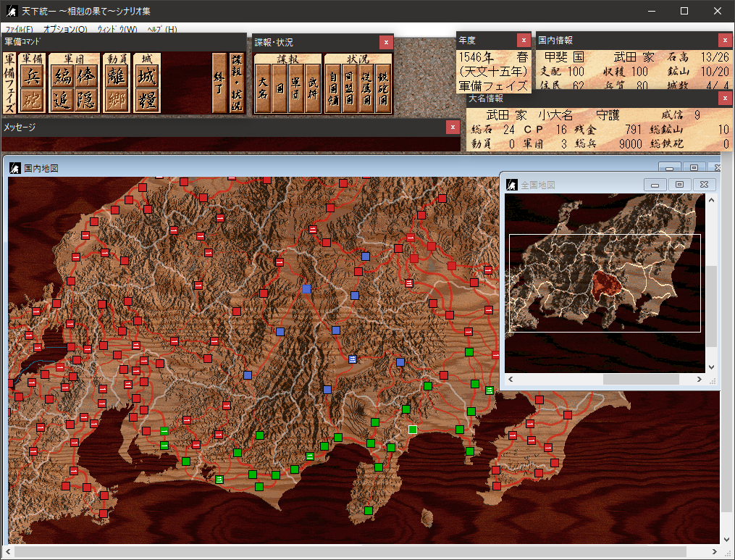
Task: Close the 年度 panel
Action: point(524,41)
